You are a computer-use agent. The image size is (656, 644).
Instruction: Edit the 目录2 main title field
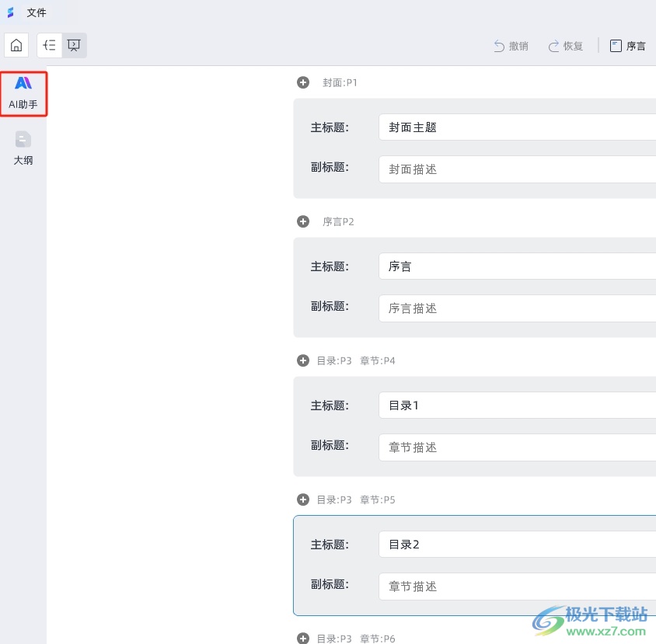517,544
